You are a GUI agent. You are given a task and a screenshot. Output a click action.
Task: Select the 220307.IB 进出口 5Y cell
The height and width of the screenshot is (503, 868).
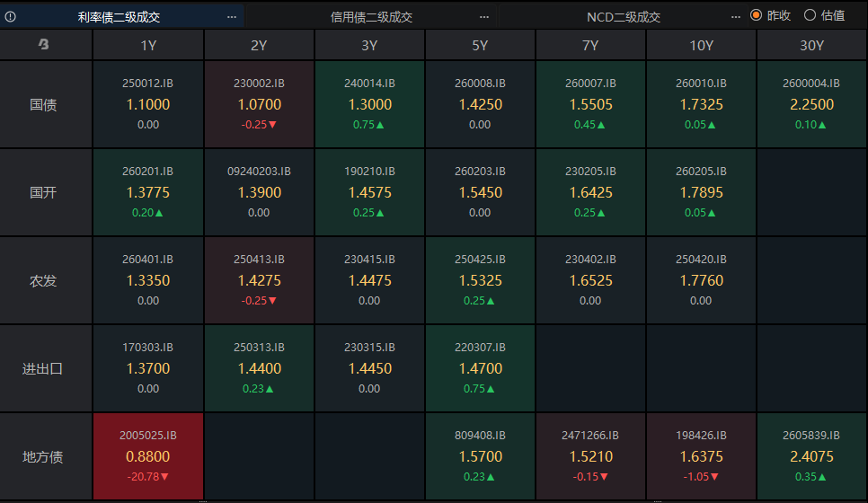click(x=480, y=368)
